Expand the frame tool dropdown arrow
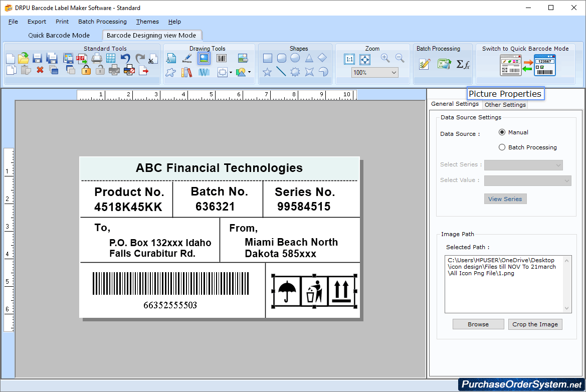Image resolution: width=586 pixels, height=392 pixels. (x=231, y=73)
